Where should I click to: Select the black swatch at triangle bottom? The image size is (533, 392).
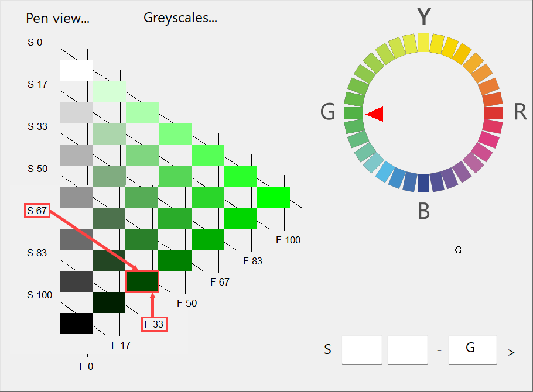pos(76,324)
